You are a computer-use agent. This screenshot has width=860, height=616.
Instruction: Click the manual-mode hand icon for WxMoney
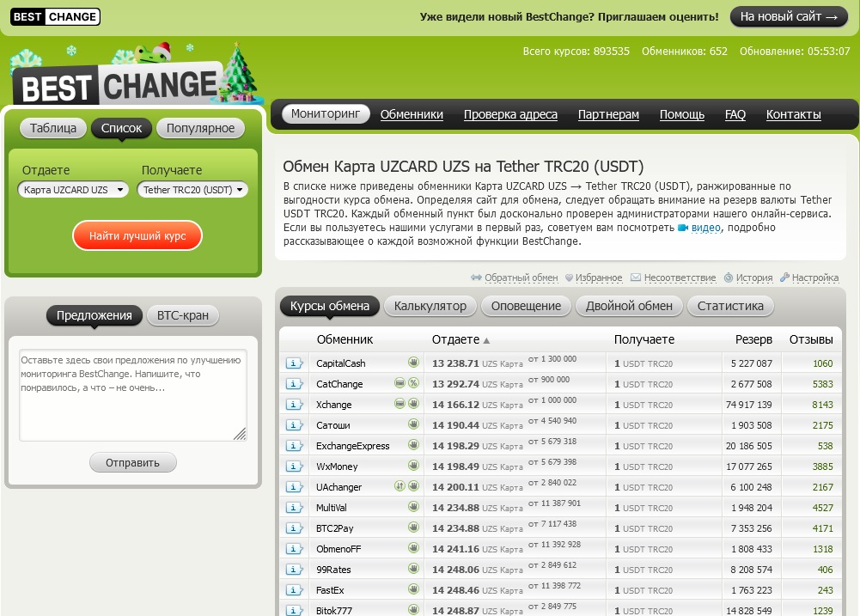[x=413, y=467]
